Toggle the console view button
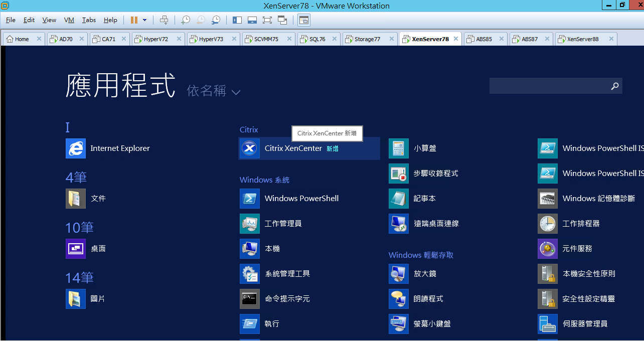 click(304, 20)
